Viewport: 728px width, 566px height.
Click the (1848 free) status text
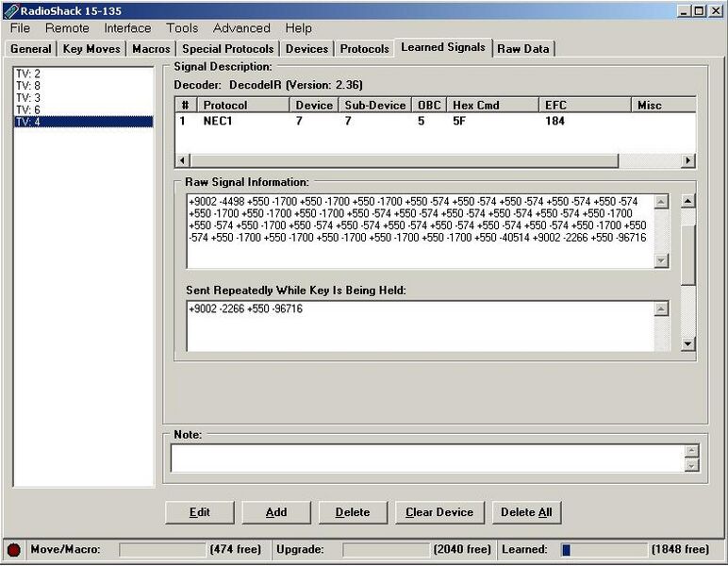680,550
